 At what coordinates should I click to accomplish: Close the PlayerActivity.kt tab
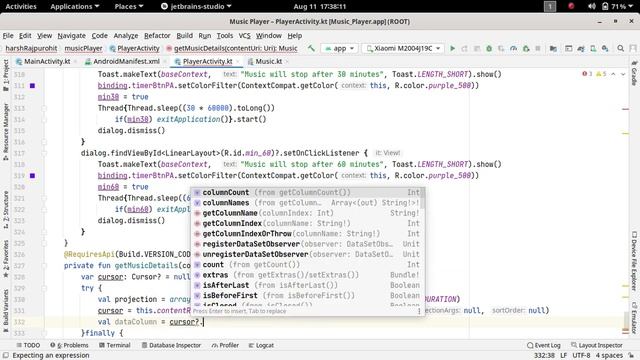238,62
